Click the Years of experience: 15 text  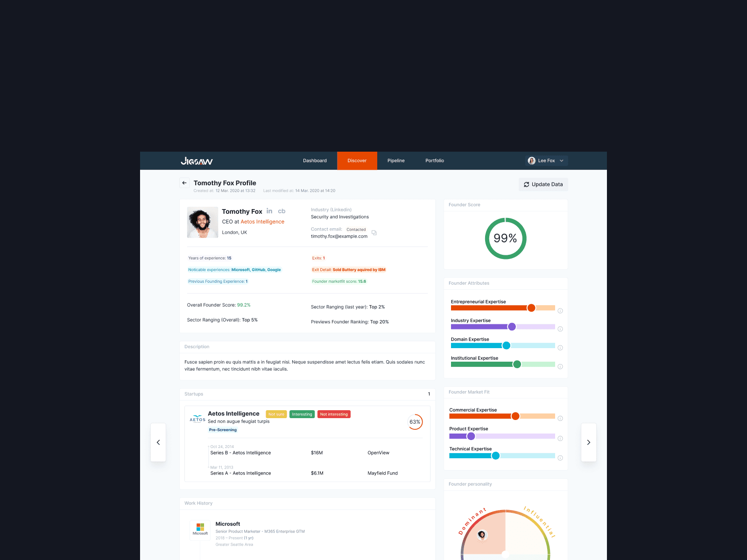[210, 258]
